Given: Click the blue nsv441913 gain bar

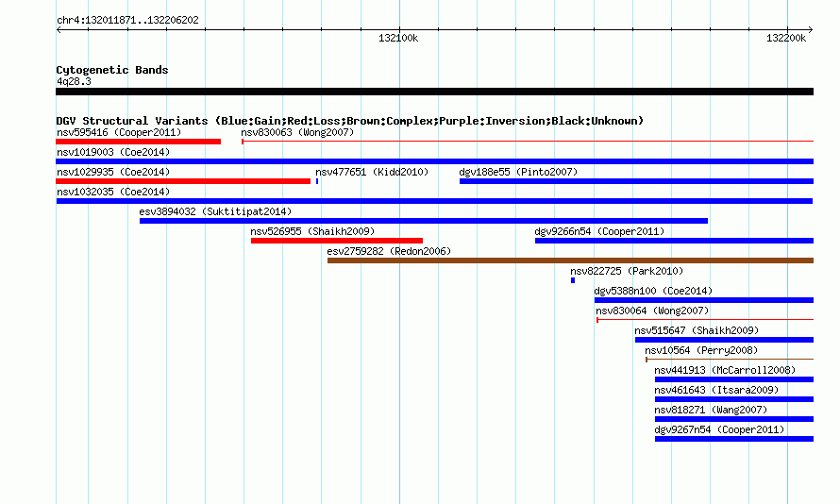Looking at the screenshot, I should point(734,379).
